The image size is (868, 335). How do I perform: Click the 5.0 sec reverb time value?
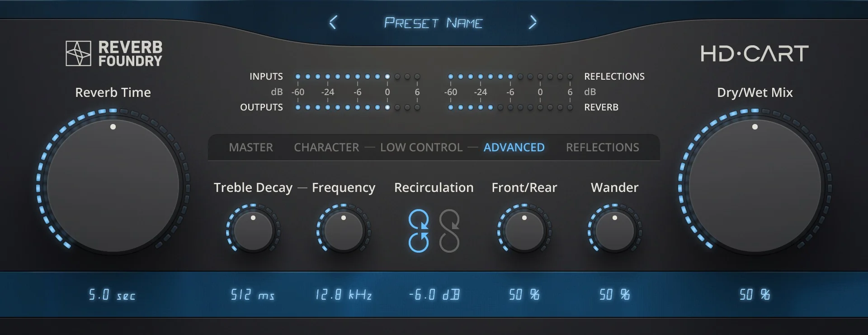pyautogui.click(x=112, y=295)
